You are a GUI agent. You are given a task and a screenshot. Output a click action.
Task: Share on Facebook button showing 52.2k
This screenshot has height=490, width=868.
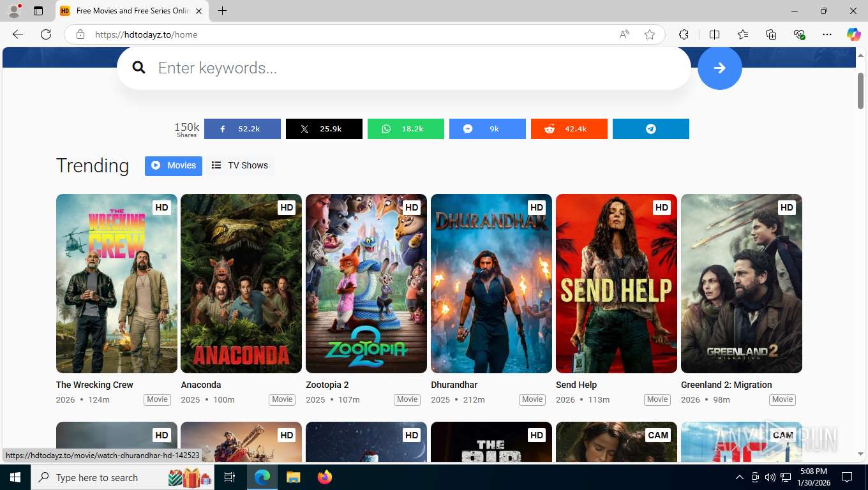point(243,129)
